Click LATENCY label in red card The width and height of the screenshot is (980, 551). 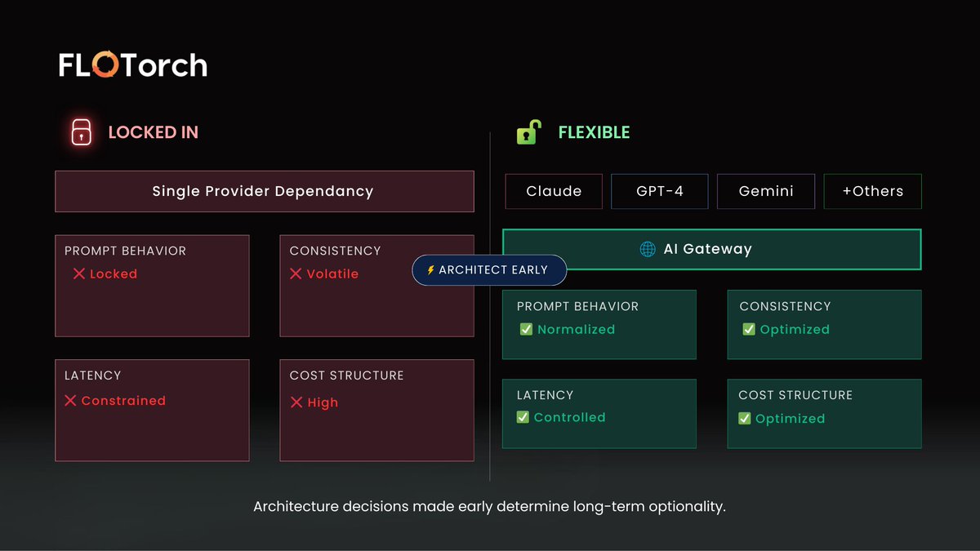pos(93,375)
